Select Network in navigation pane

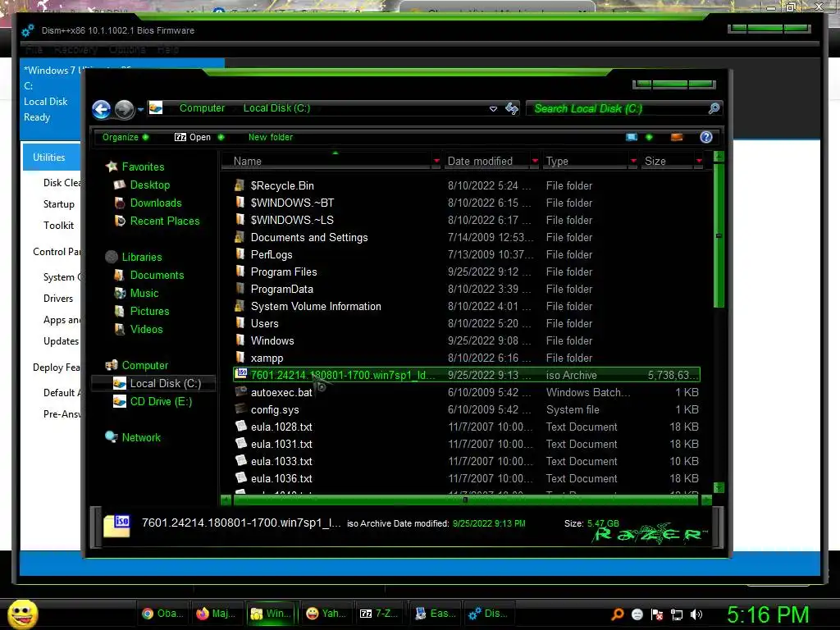(141, 438)
